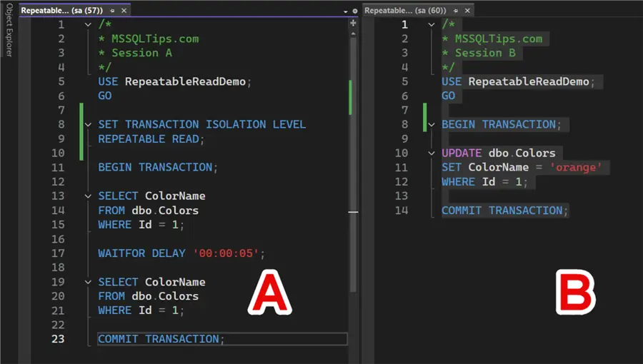
Task: Collapse SET TRANSACTION ISOLATION LEVEL block
Action: [x=88, y=124]
